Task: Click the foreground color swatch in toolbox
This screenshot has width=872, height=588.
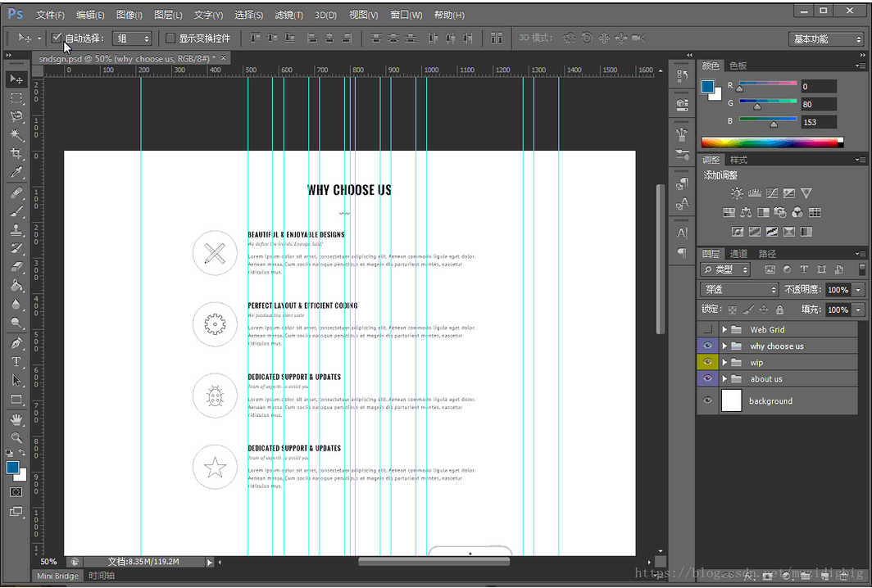Action: (13, 468)
